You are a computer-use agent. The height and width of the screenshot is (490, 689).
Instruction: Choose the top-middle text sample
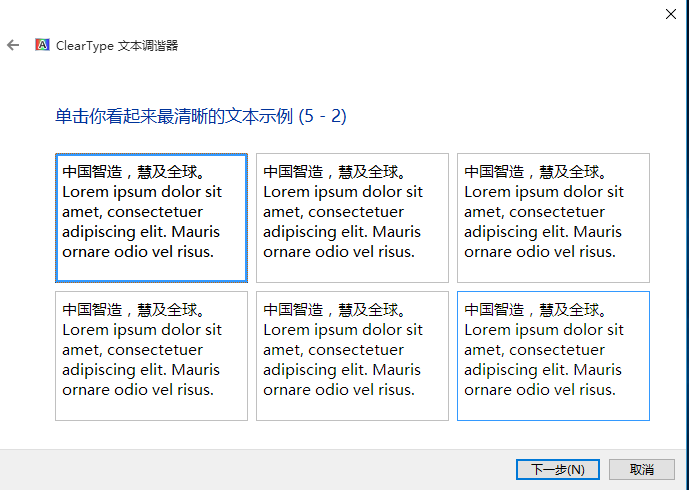click(x=352, y=218)
